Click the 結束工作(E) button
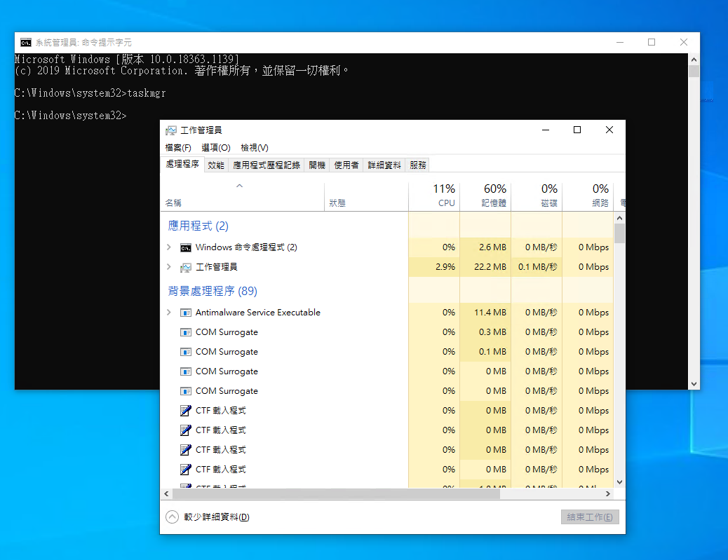Image resolution: width=728 pixels, height=560 pixels. [x=590, y=517]
